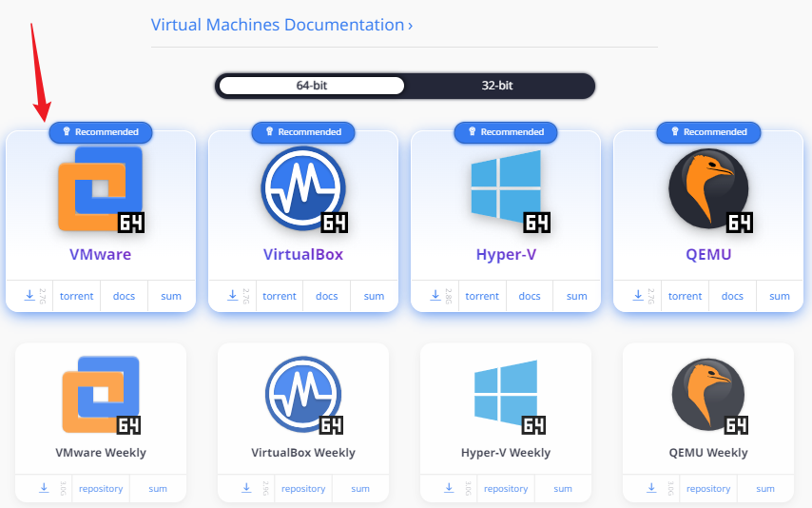Open docs for VMware
The width and height of the screenshot is (812, 508).
point(124,296)
